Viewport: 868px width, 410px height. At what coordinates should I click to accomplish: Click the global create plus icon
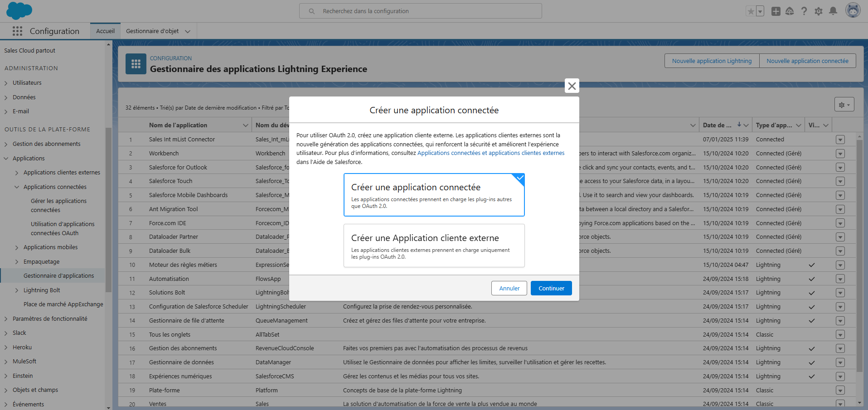(x=776, y=11)
